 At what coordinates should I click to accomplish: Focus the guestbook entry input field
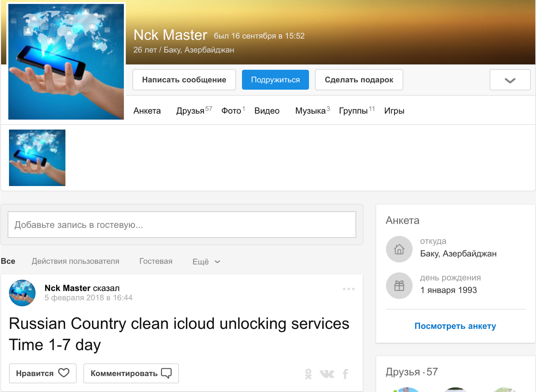[x=182, y=225]
